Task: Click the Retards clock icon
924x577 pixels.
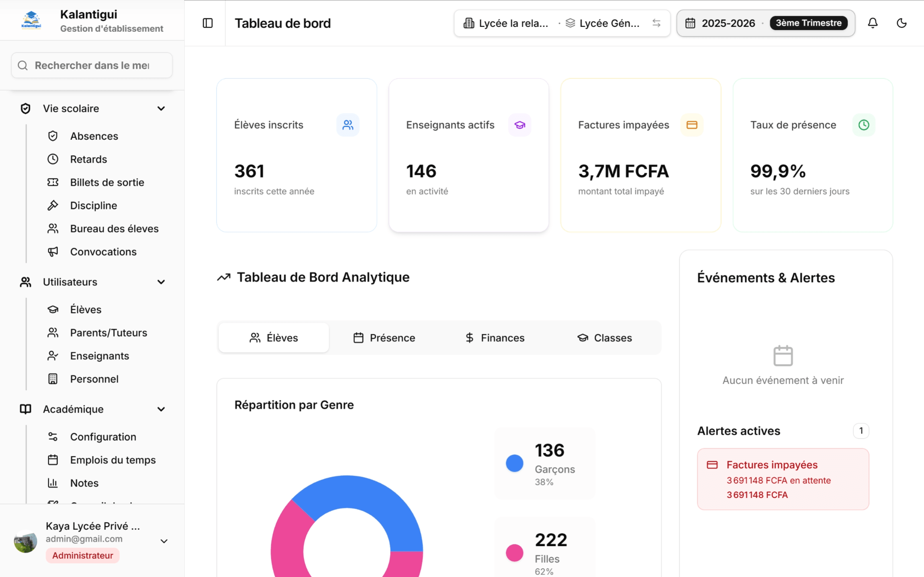Action: pos(53,159)
